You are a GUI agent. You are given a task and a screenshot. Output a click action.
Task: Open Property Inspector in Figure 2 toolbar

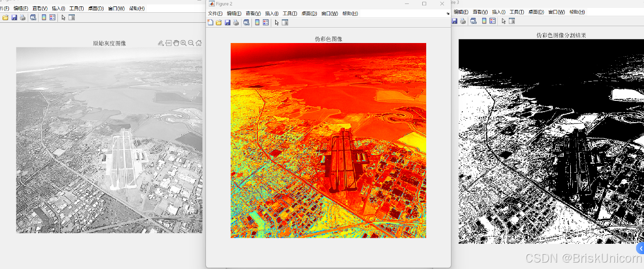pos(285,22)
